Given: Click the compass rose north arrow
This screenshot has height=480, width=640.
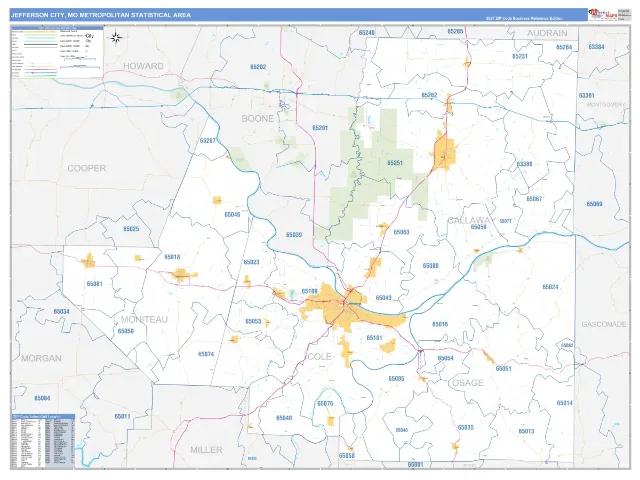Looking at the screenshot, I should click(x=116, y=38).
